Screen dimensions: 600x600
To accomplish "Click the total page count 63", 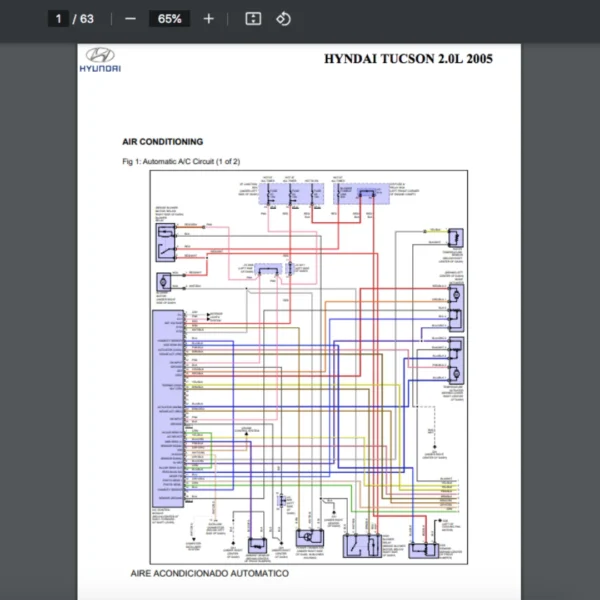I will tap(86, 18).
